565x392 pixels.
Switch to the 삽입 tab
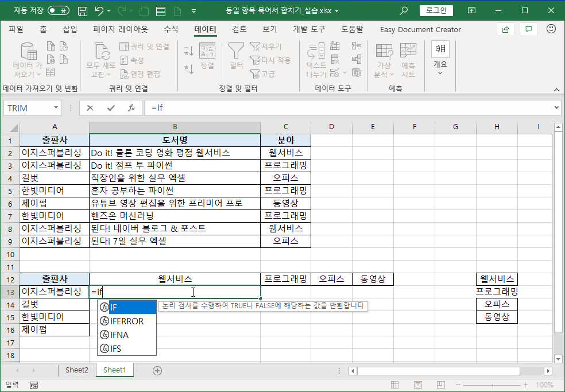pyautogui.click(x=70, y=29)
